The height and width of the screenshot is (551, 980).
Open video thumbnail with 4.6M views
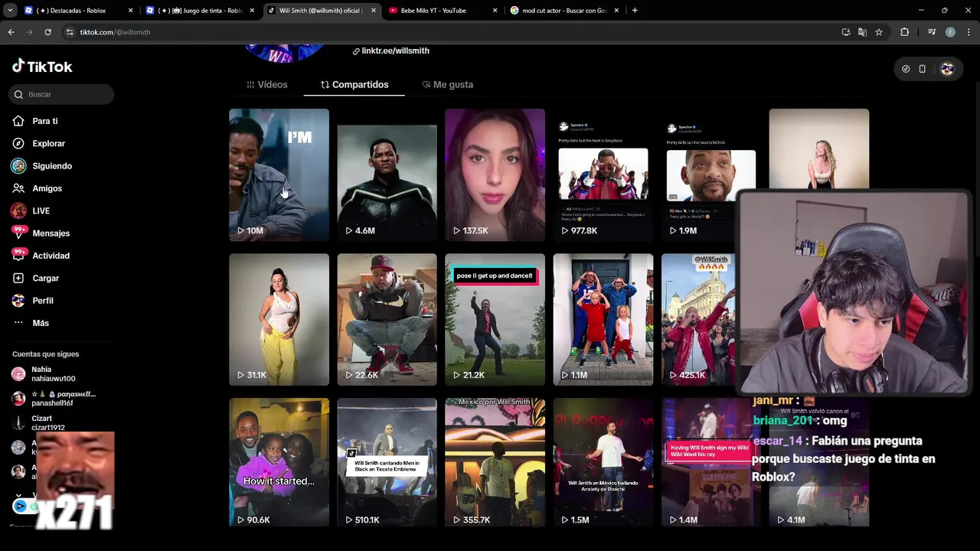coord(387,174)
